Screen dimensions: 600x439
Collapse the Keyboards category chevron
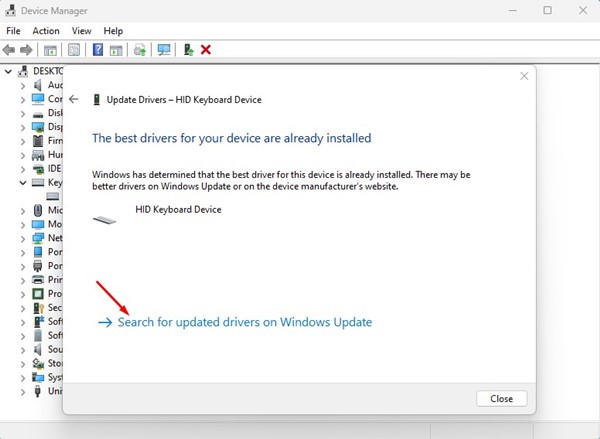click(x=23, y=183)
